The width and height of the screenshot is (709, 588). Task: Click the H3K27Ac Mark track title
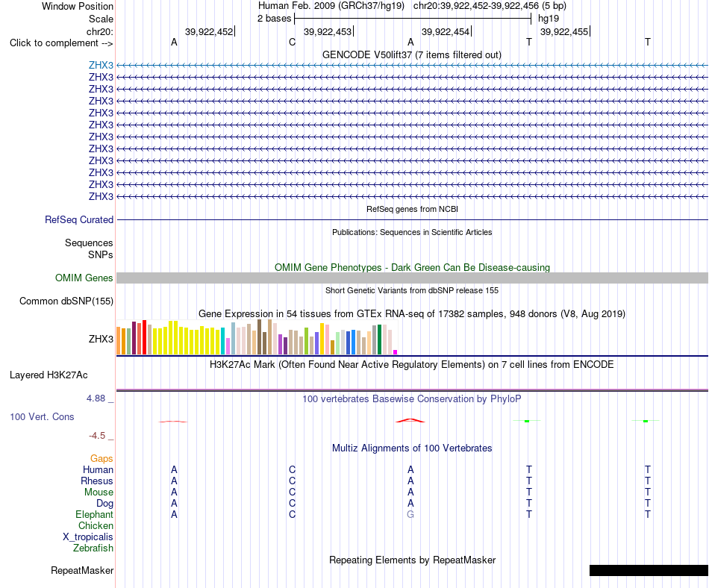411,365
